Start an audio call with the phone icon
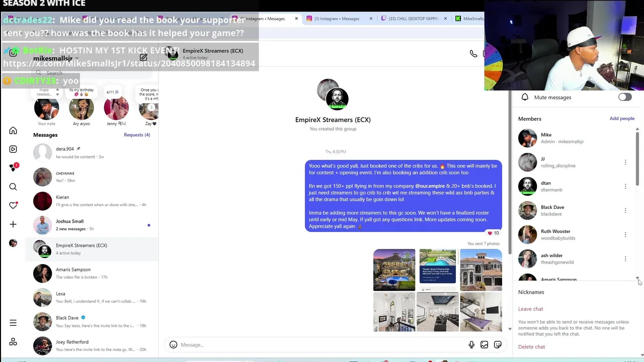Screen dimensions: 644x362 (473, 54)
